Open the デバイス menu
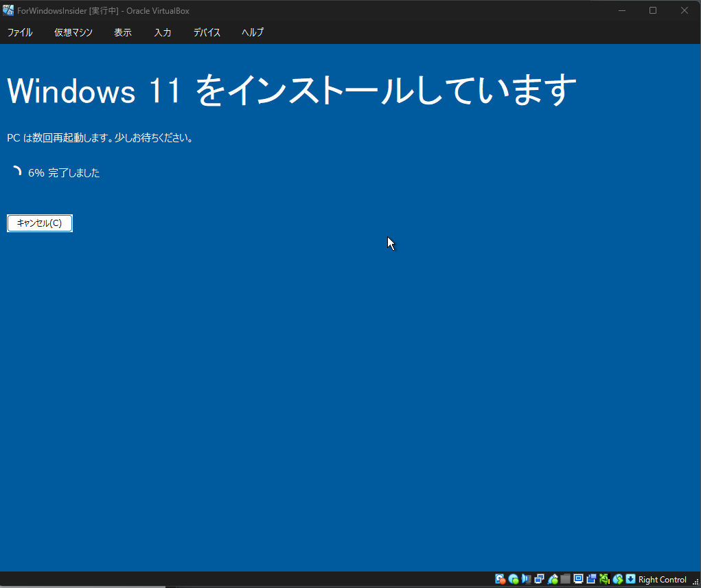Viewport: 701px width, 588px height. [207, 32]
